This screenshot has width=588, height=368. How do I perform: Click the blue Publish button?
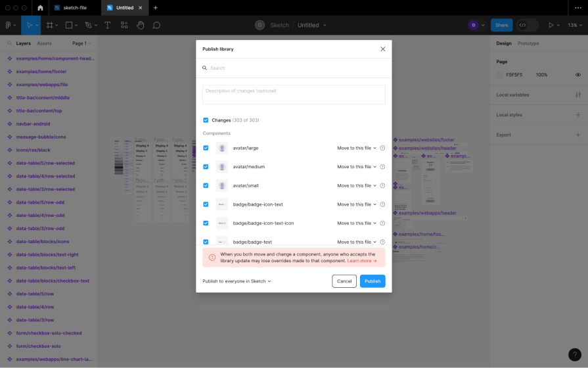(373, 281)
